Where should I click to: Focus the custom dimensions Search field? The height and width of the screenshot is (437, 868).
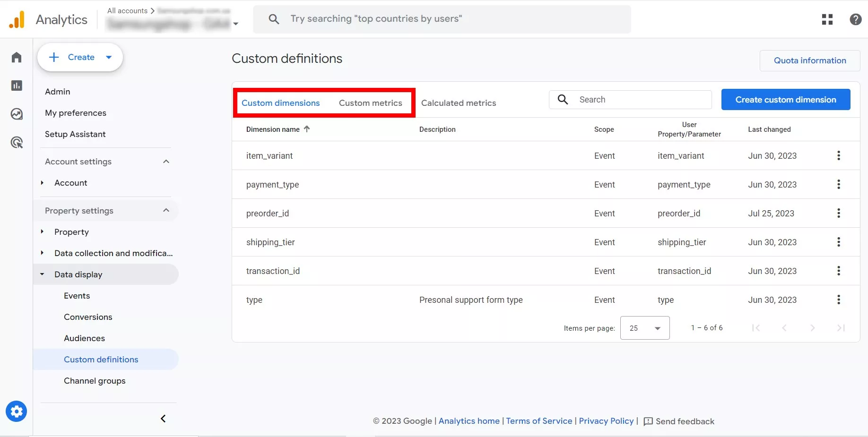coord(630,100)
